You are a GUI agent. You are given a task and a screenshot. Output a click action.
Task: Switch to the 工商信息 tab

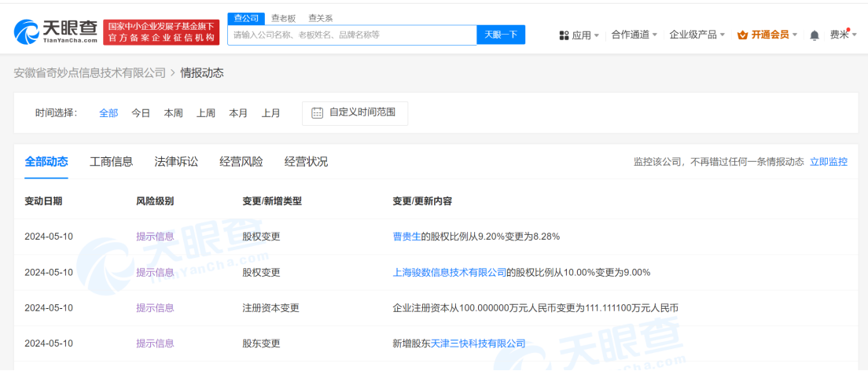coord(112,162)
